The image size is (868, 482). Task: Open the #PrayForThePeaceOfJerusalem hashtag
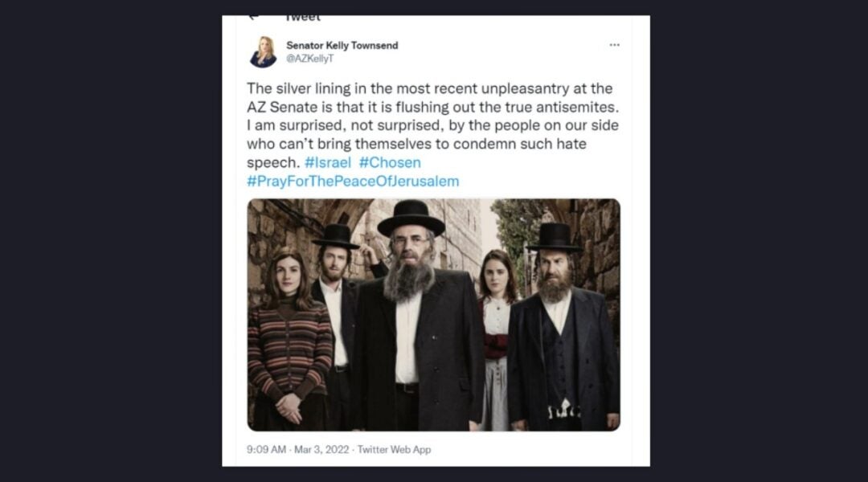coord(353,182)
